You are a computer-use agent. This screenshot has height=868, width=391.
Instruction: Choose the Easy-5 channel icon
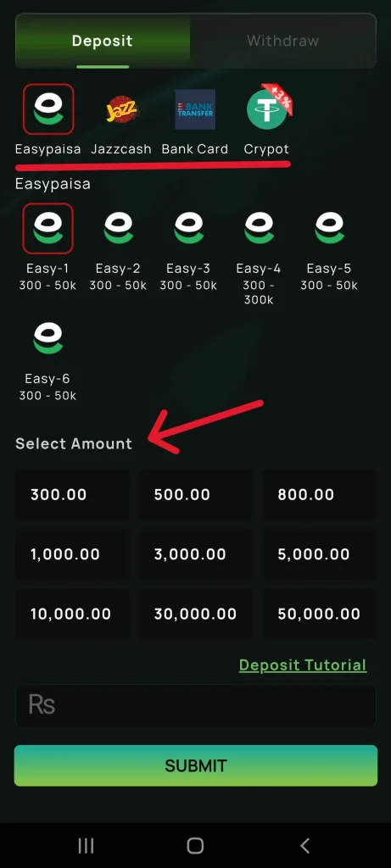pos(329,229)
